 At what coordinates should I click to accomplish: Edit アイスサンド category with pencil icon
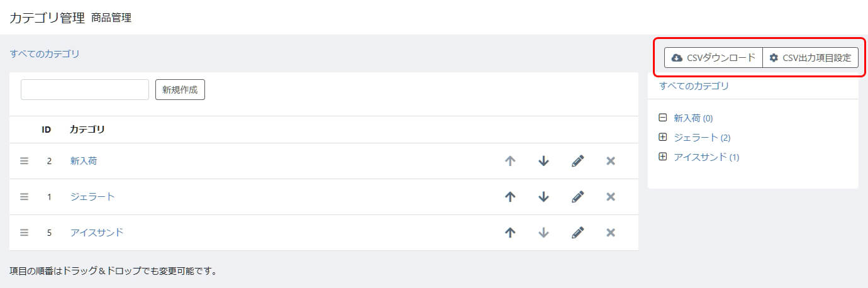[577, 233]
